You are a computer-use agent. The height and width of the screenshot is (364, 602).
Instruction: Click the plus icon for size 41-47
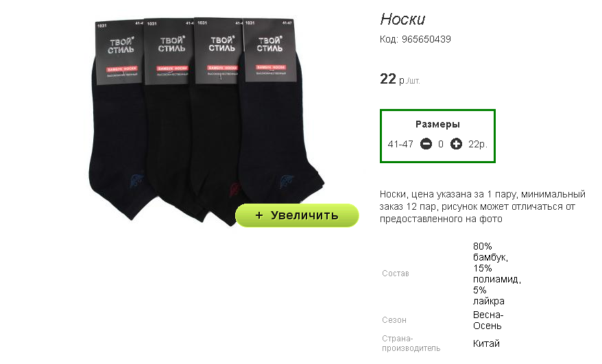456,144
